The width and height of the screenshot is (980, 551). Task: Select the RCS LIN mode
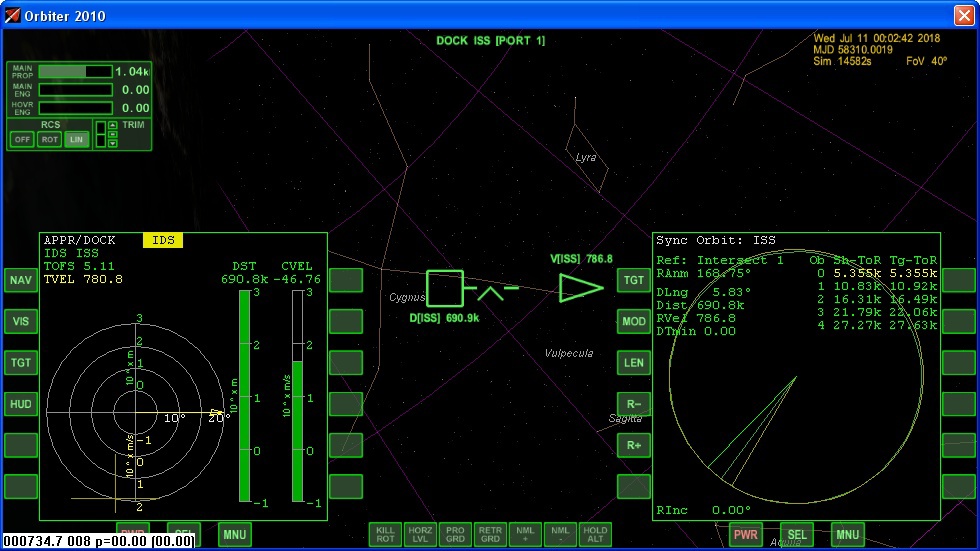(76, 139)
